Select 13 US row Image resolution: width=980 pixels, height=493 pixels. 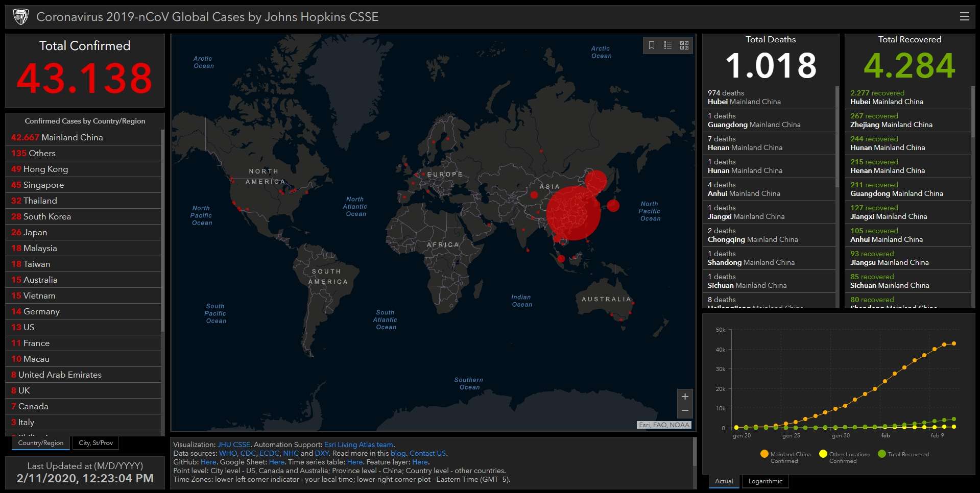(83, 327)
